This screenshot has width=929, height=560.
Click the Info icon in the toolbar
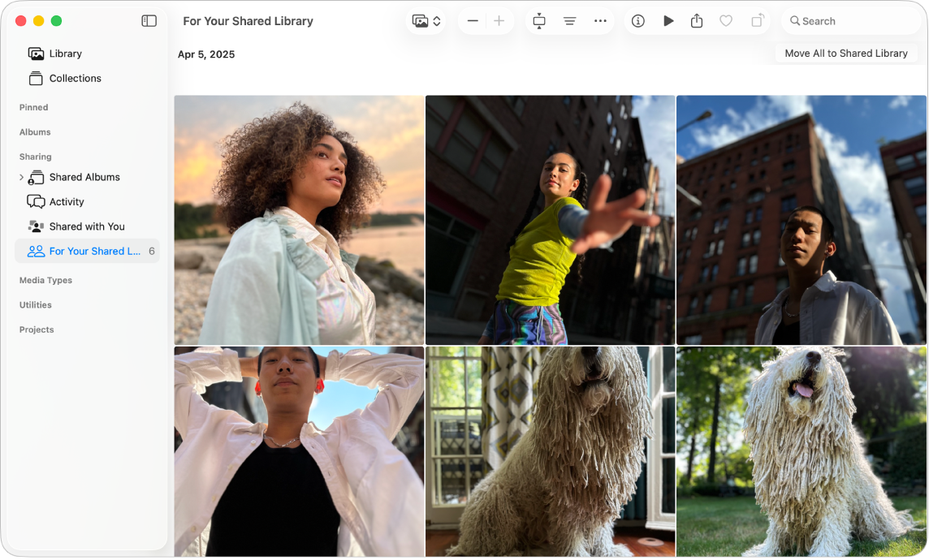(638, 20)
